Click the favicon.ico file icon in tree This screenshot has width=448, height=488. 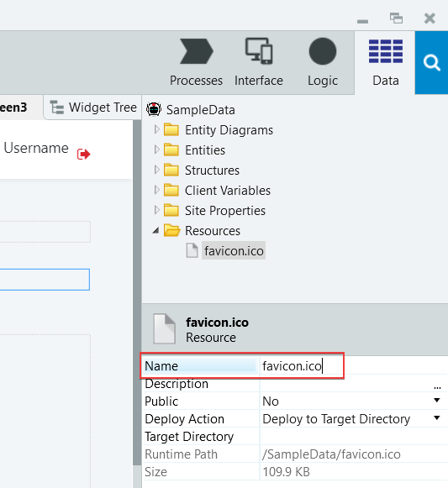coord(192,250)
